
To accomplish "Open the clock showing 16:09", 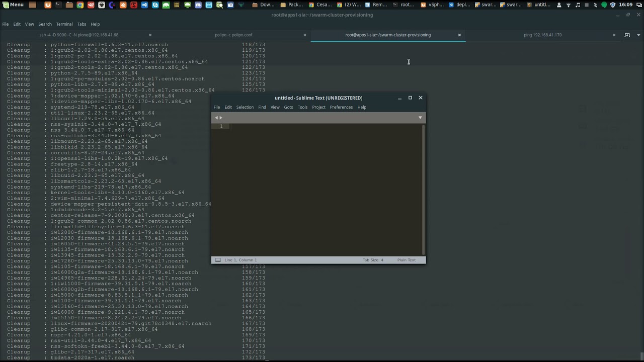I will point(625,5).
